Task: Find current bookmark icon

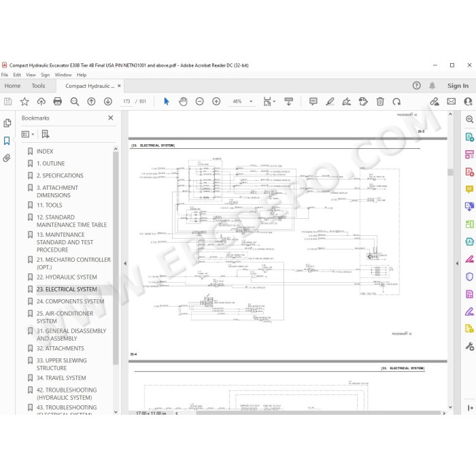Action: pyautogui.click(x=46, y=134)
